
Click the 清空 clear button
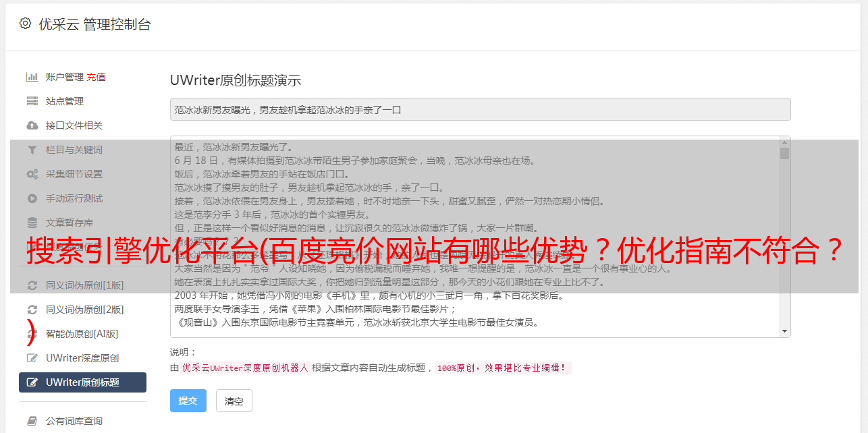point(234,401)
